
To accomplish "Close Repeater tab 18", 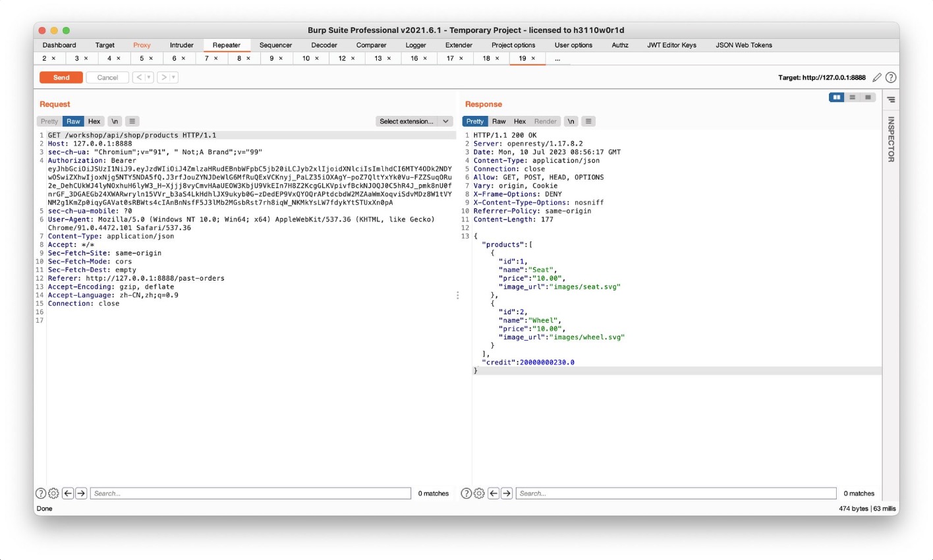I will pyautogui.click(x=497, y=59).
